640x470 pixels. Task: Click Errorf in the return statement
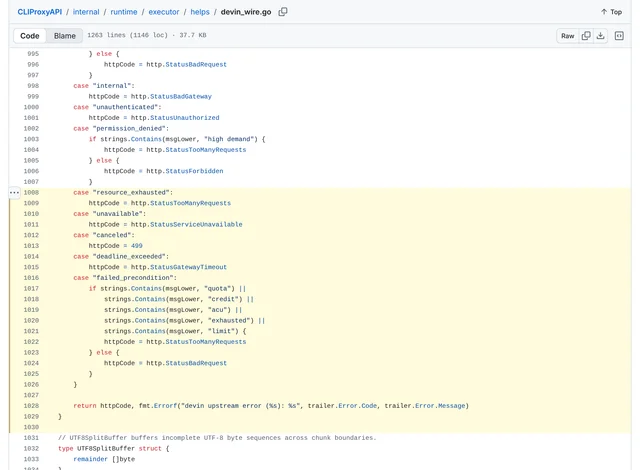tap(166, 406)
